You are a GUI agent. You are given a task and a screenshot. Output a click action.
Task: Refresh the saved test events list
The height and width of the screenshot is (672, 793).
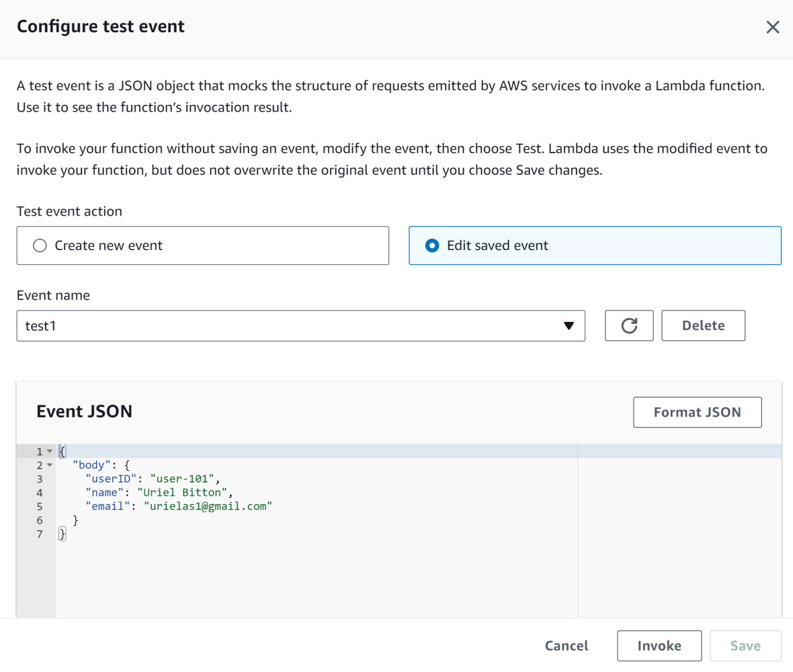coord(629,325)
